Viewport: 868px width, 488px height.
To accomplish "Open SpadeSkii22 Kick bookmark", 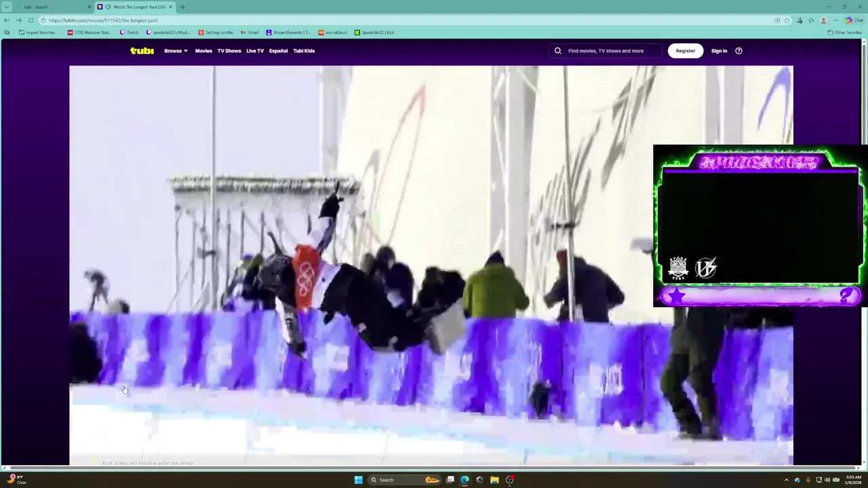I will click(374, 33).
